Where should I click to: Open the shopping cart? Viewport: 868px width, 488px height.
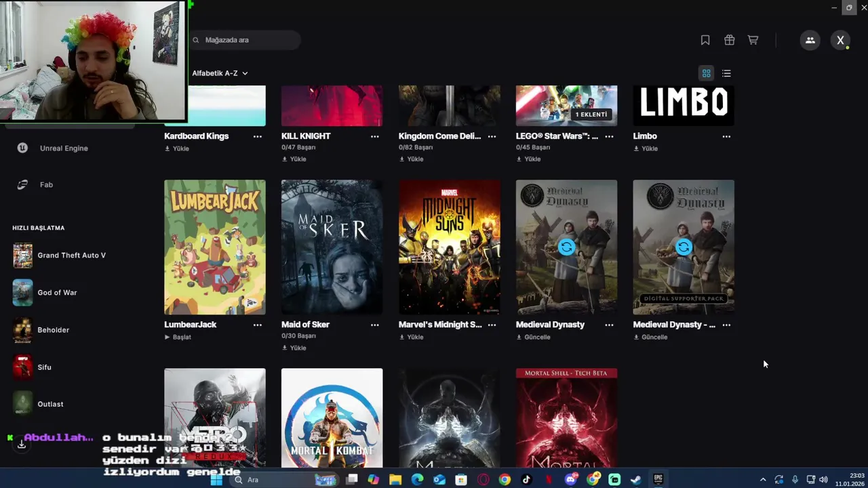(753, 40)
